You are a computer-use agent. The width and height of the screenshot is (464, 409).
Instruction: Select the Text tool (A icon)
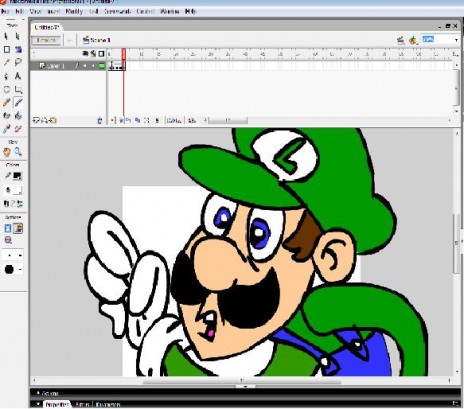(18, 76)
